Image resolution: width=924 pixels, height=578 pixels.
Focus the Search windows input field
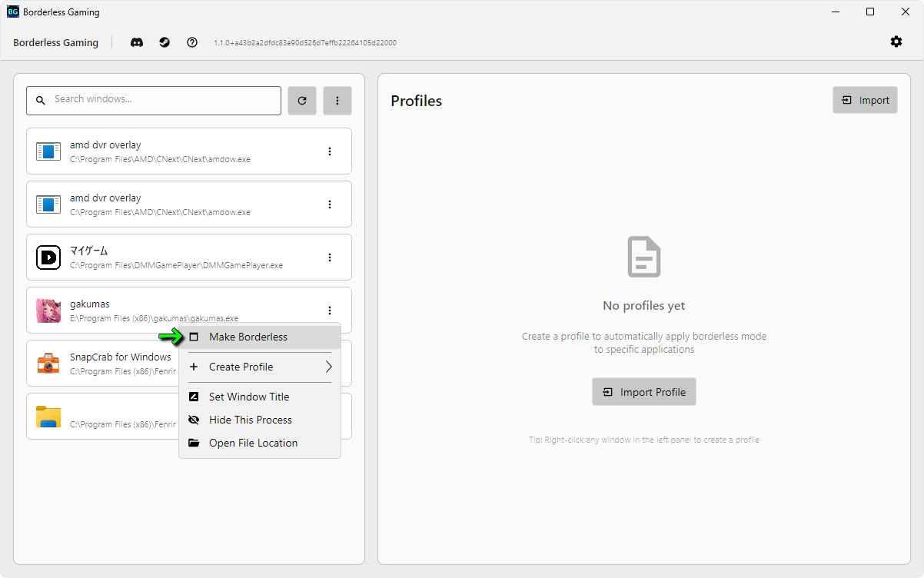tap(161, 100)
